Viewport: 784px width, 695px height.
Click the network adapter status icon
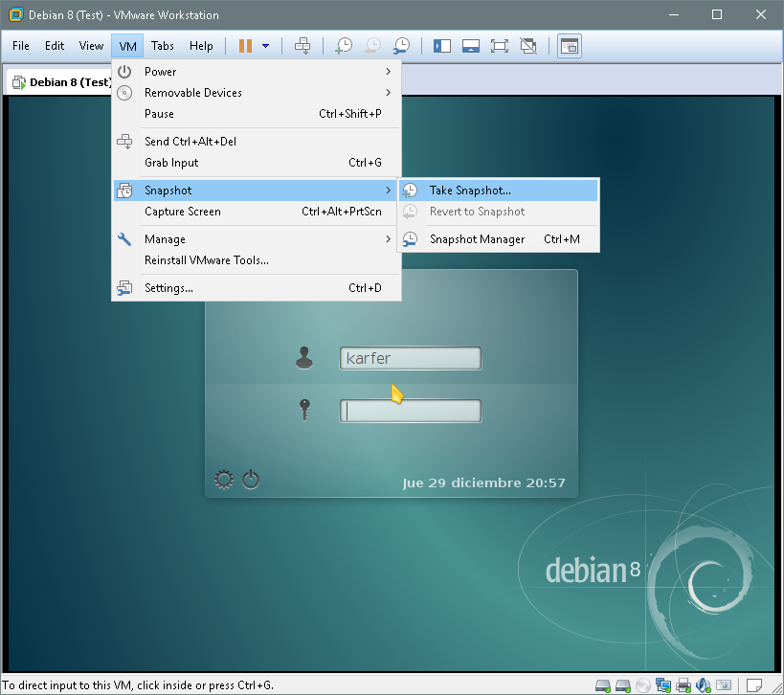click(x=663, y=685)
